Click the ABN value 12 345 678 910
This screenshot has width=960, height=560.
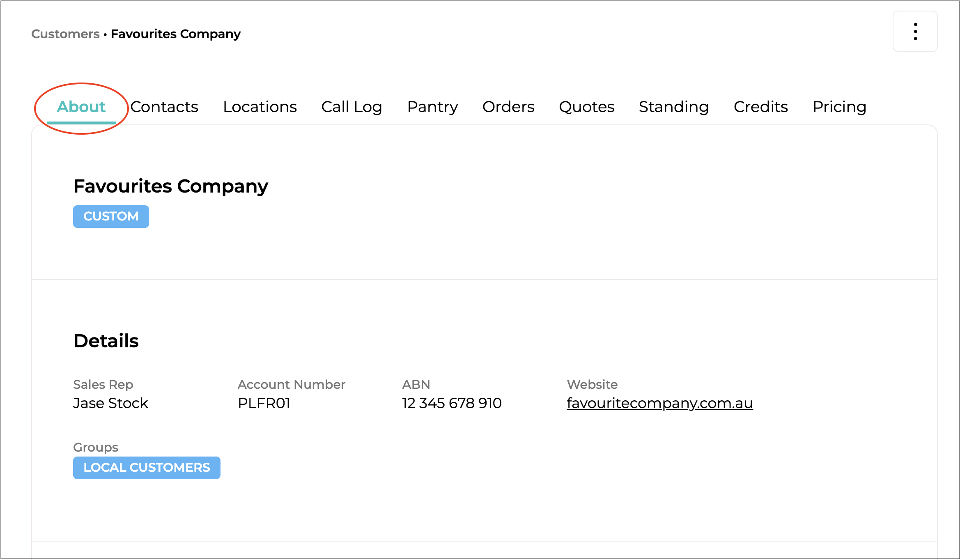(x=452, y=403)
